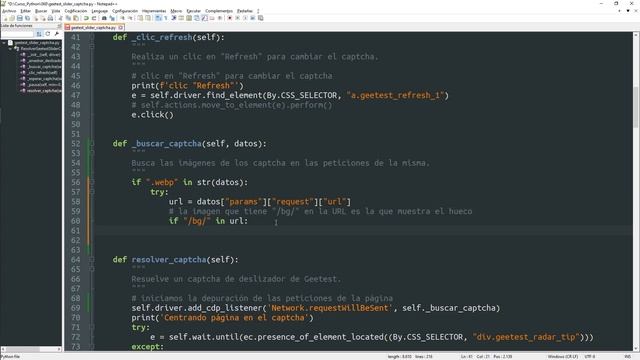Select _buscar_captcha in the function list
This screenshot has width=640, height=360.
click(x=44, y=67)
